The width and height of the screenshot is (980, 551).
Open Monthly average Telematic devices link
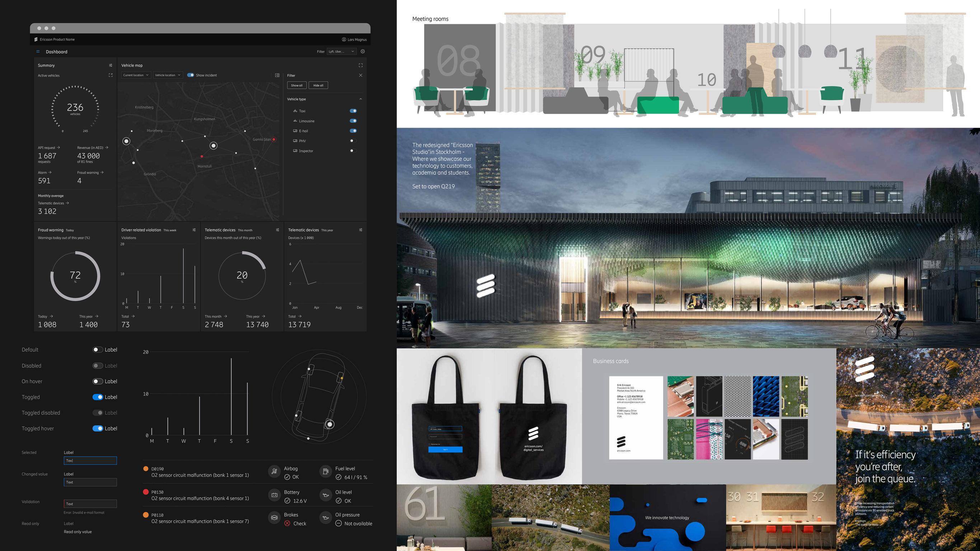pos(53,203)
